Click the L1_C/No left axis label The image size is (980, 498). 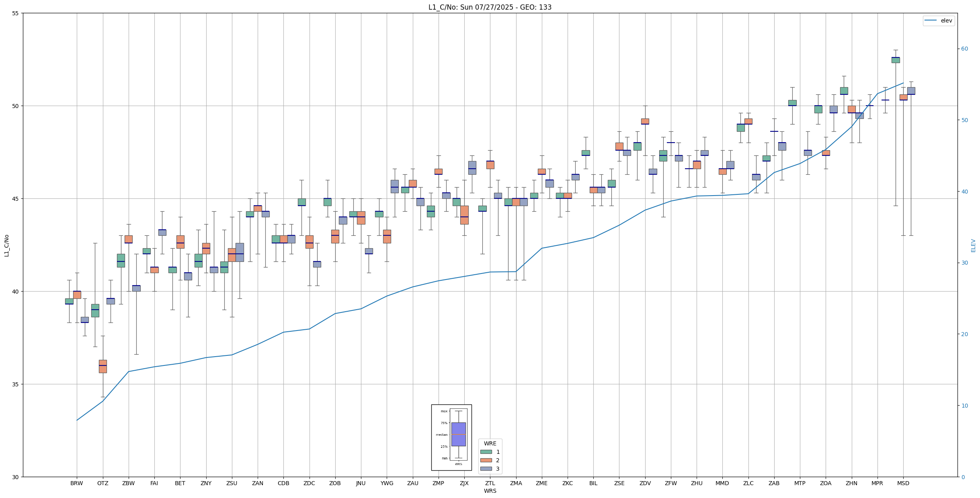point(6,245)
